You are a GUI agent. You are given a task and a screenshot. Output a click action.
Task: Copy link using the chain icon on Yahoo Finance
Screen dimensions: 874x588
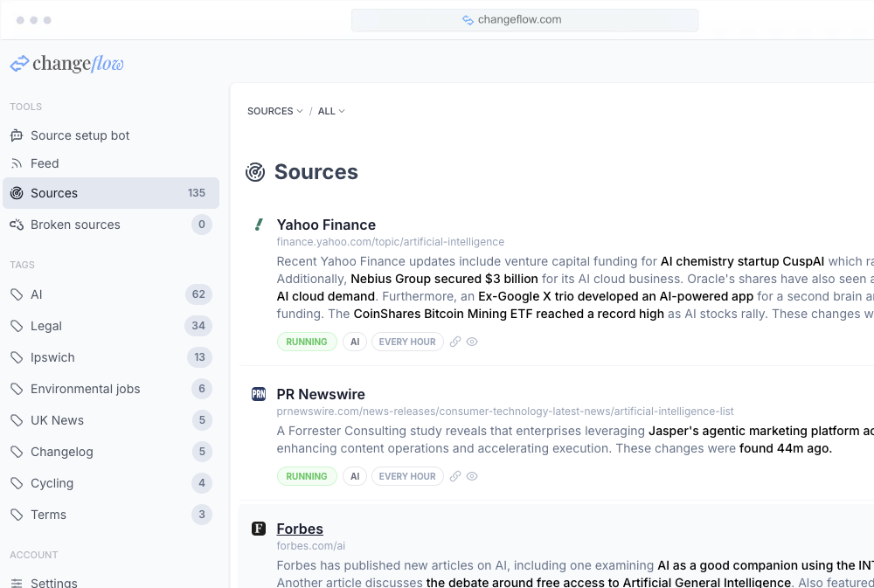(454, 342)
